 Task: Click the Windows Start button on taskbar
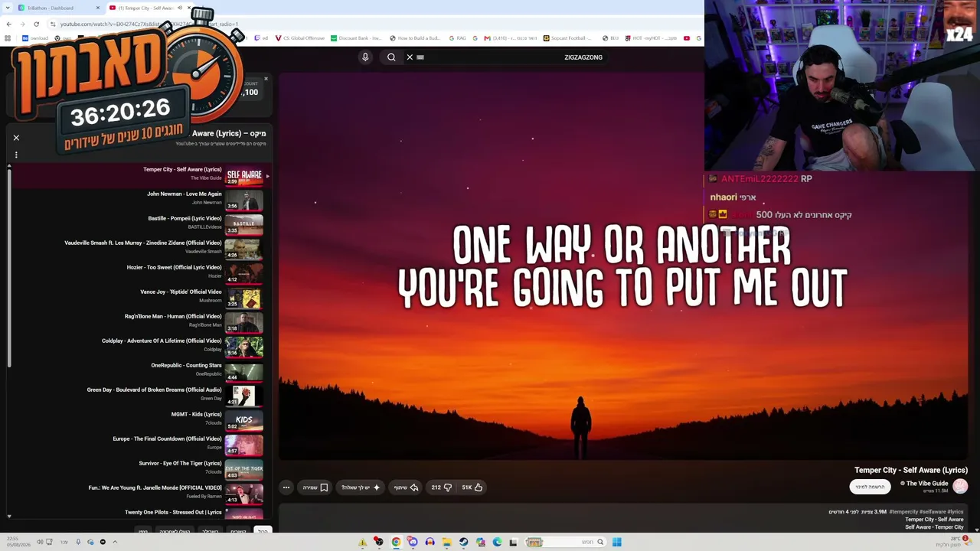(x=616, y=542)
